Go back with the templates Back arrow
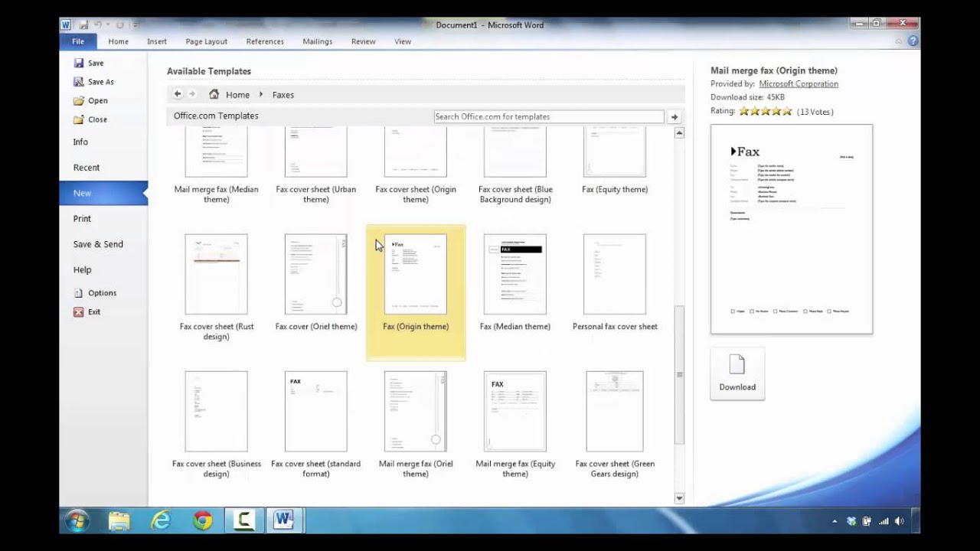The width and height of the screenshot is (980, 551). [178, 94]
